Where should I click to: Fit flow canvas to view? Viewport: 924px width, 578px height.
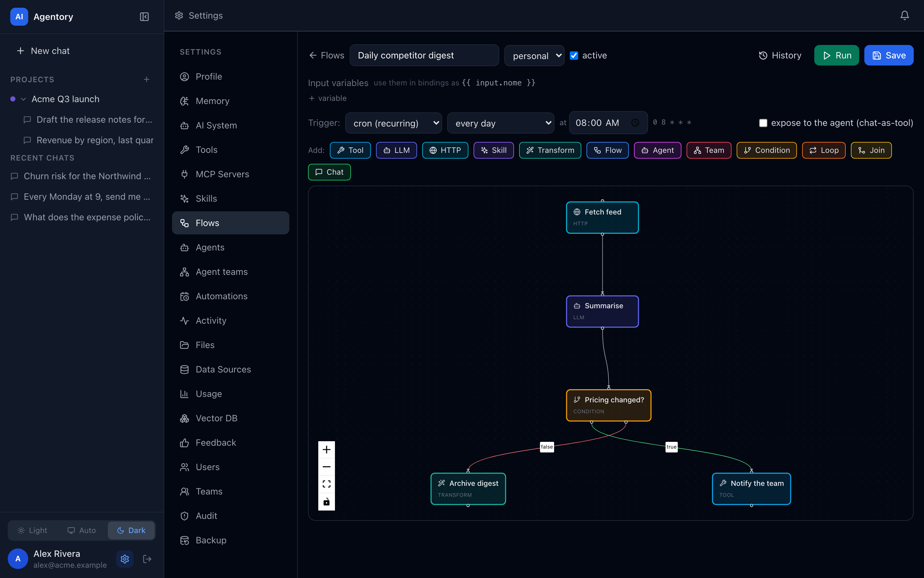point(327,484)
